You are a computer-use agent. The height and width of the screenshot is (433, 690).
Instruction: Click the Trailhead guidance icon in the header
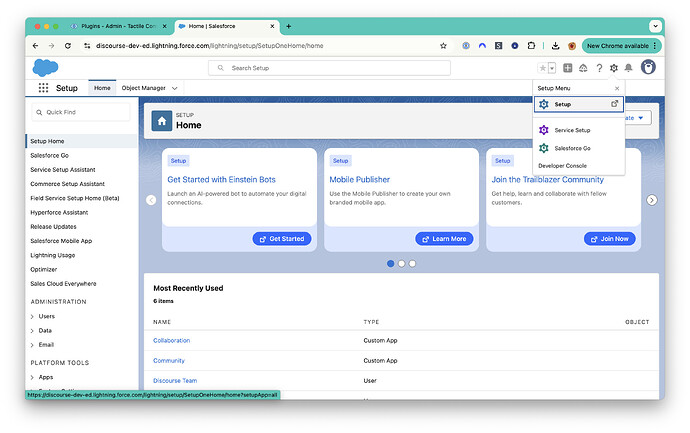(x=583, y=68)
